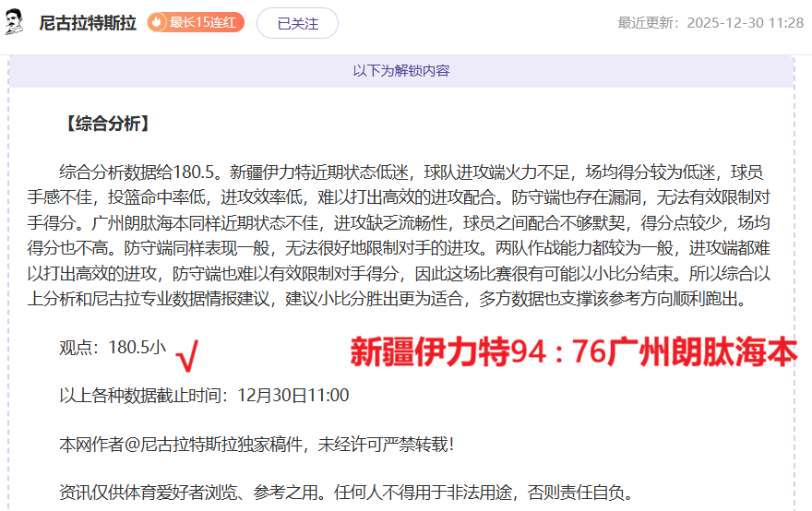Click the flame icon in the streak badge
This screenshot has width=812, height=511.
pyautogui.click(x=158, y=23)
